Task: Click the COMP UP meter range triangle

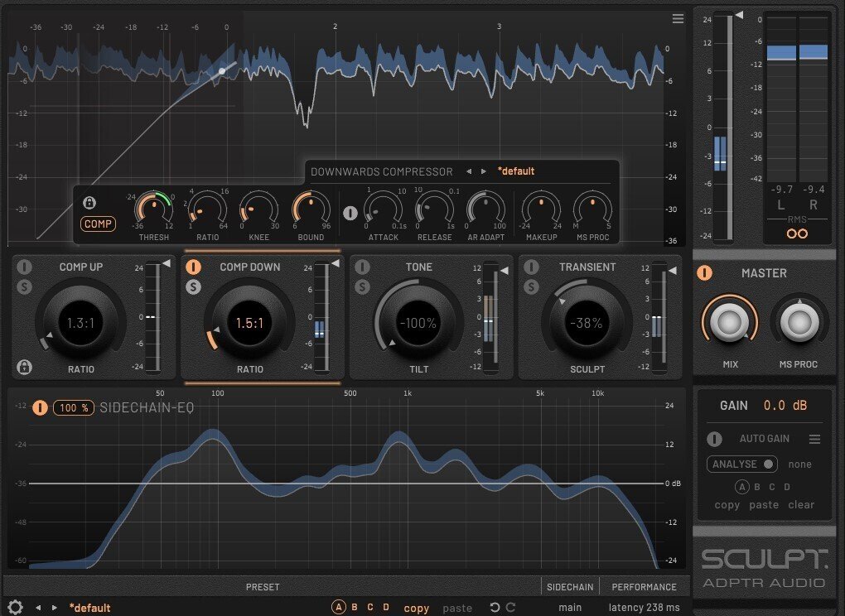Action: click(x=167, y=263)
